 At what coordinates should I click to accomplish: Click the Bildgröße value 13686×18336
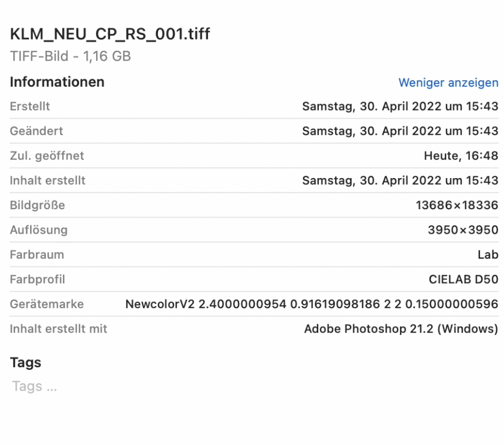pos(457,205)
